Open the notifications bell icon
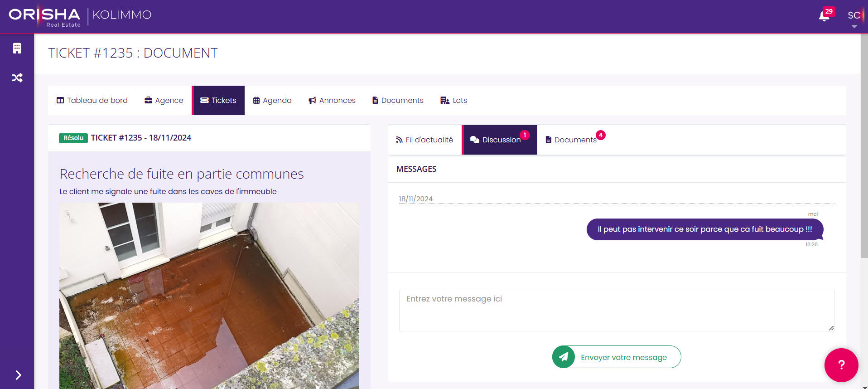868x389 pixels. point(824,17)
